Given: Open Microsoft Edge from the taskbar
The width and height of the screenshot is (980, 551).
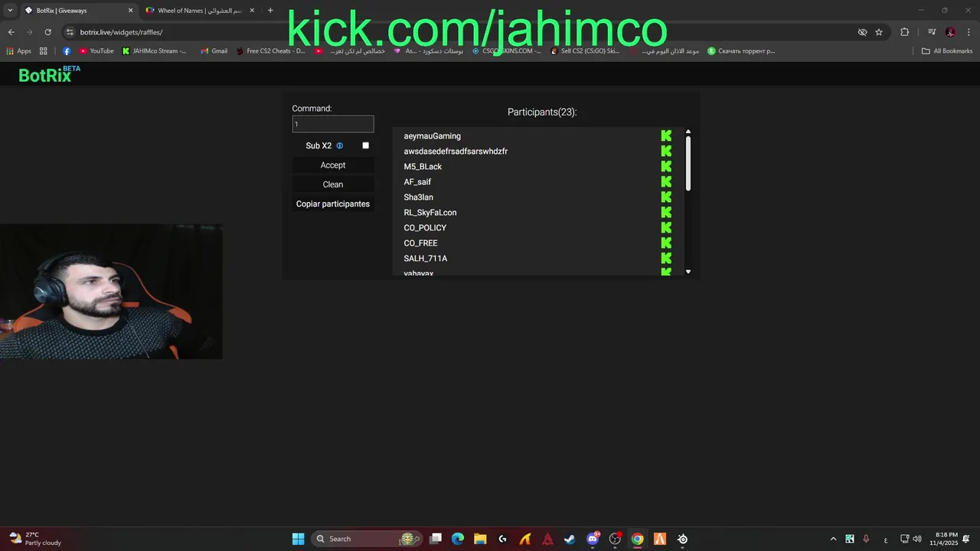Looking at the screenshot, I should (x=458, y=539).
